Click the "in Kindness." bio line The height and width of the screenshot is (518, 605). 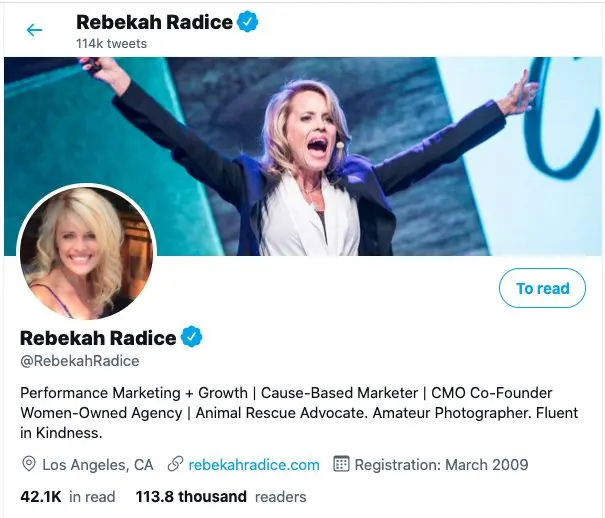62,433
